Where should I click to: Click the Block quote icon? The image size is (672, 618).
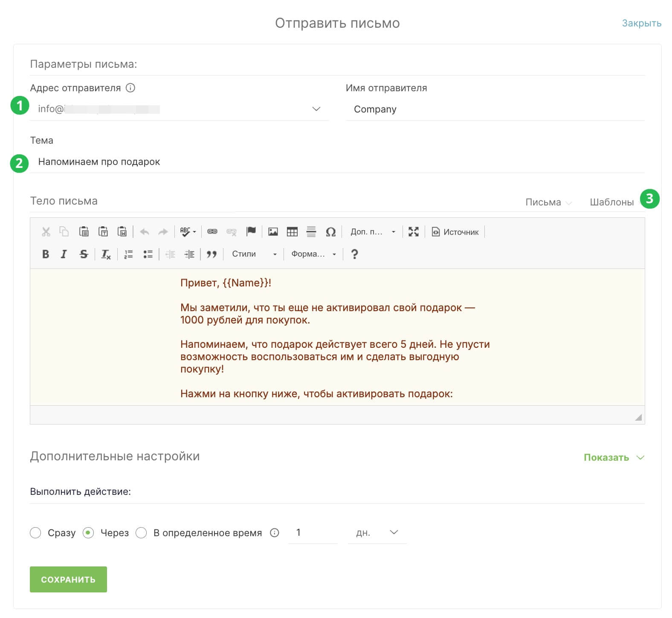pyautogui.click(x=211, y=254)
